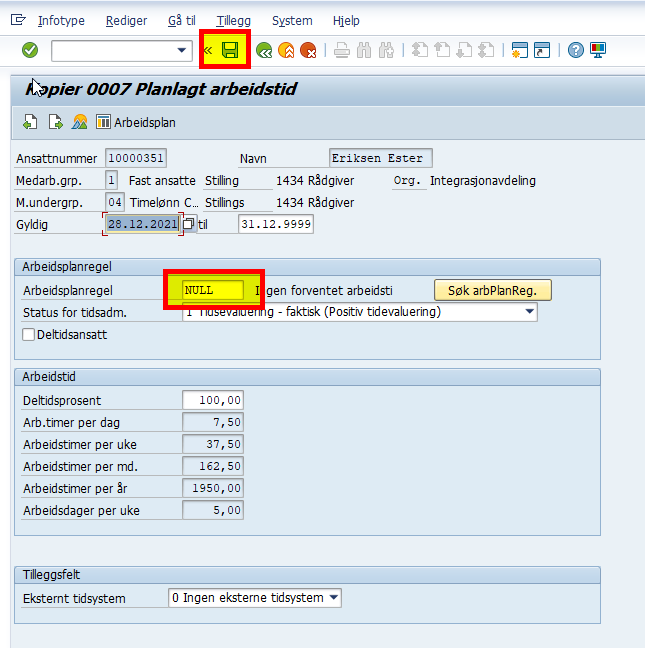The width and height of the screenshot is (645, 648).
Task: Click the Ansattnummer field 10000351
Action: tap(136, 158)
